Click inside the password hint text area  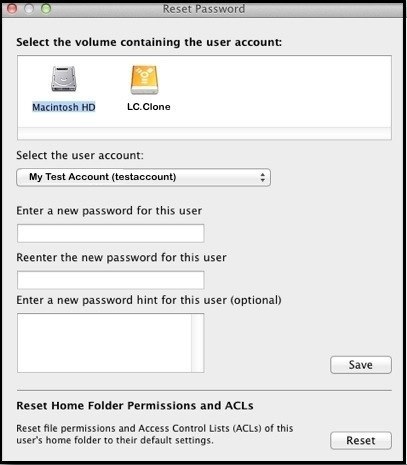(104, 343)
